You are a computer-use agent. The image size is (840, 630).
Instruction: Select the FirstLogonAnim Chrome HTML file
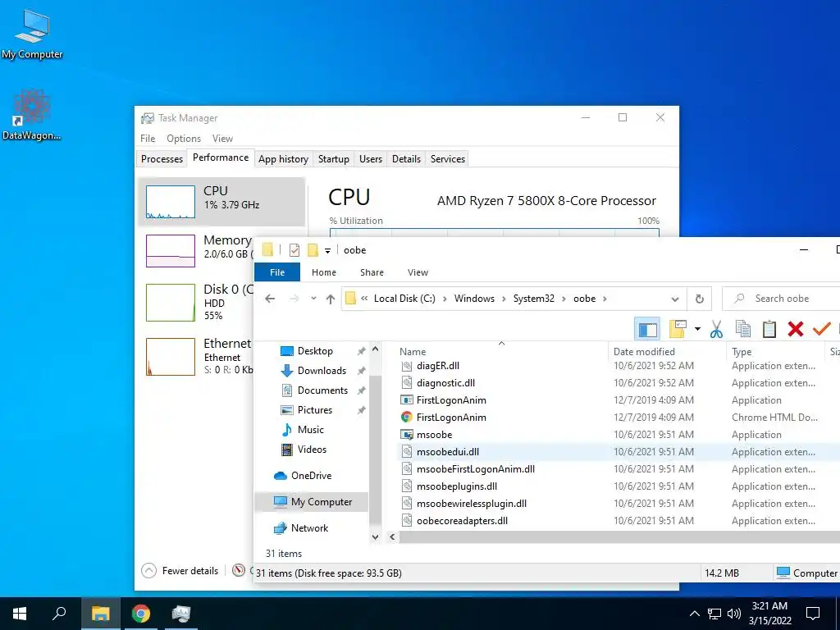click(x=451, y=418)
